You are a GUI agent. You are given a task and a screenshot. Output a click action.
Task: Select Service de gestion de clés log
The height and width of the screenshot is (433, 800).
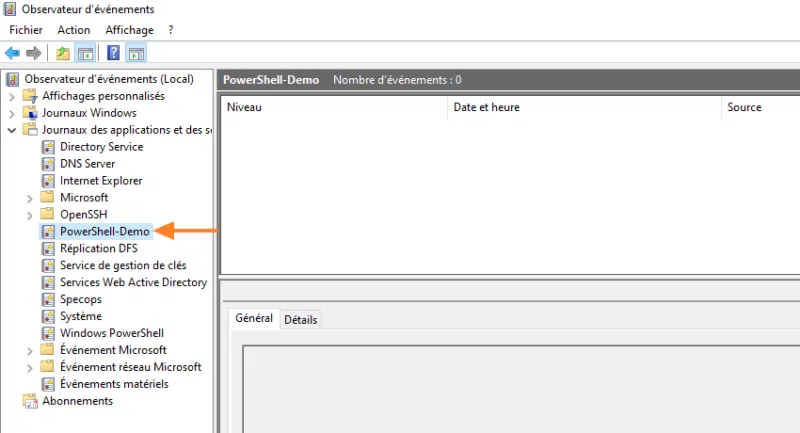click(x=123, y=265)
